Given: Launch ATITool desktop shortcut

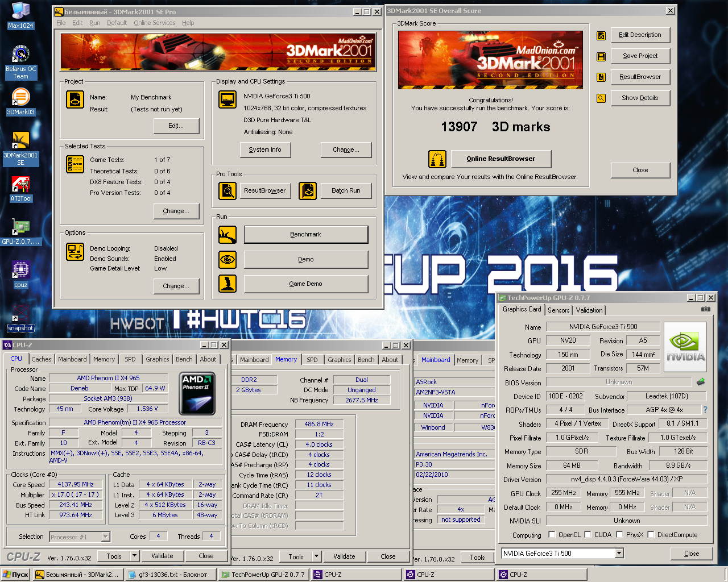Looking at the screenshot, I should (x=20, y=189).
